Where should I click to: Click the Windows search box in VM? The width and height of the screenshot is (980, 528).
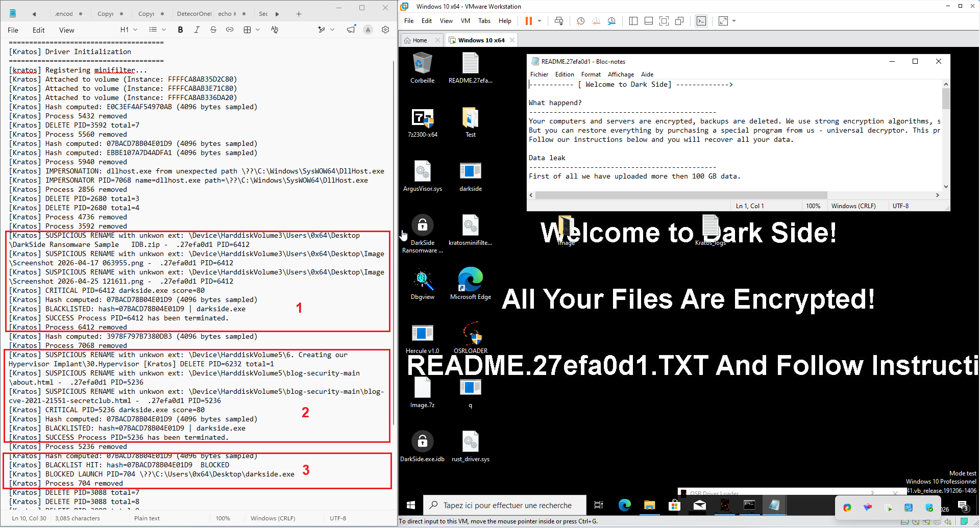coord(505,505)
